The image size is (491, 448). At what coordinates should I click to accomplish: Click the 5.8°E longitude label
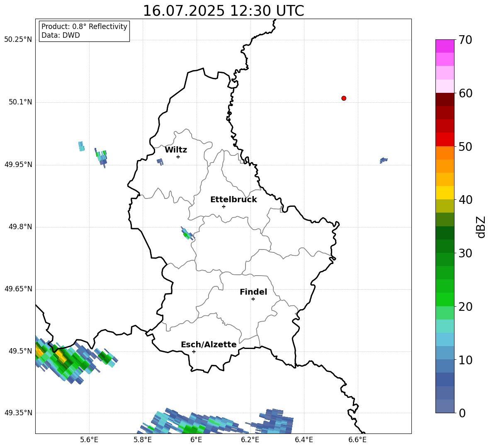coord(143,440)
